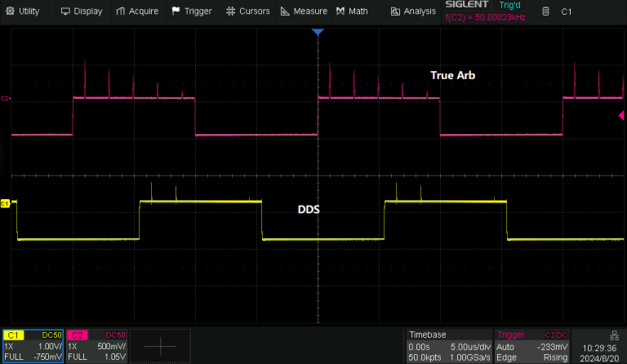
Task: Click the add-channel plus box
Action: pos(160,346)
